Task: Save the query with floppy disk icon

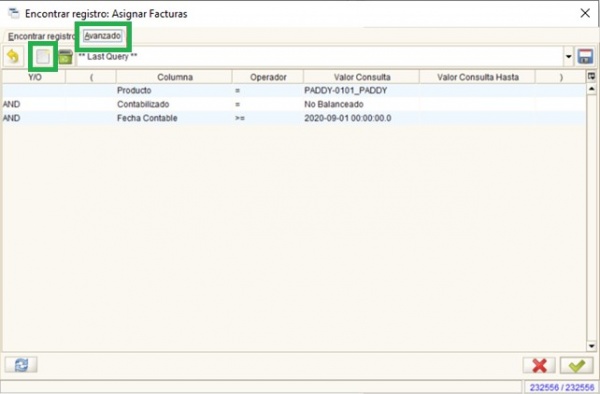Action: tap(585, 57)
